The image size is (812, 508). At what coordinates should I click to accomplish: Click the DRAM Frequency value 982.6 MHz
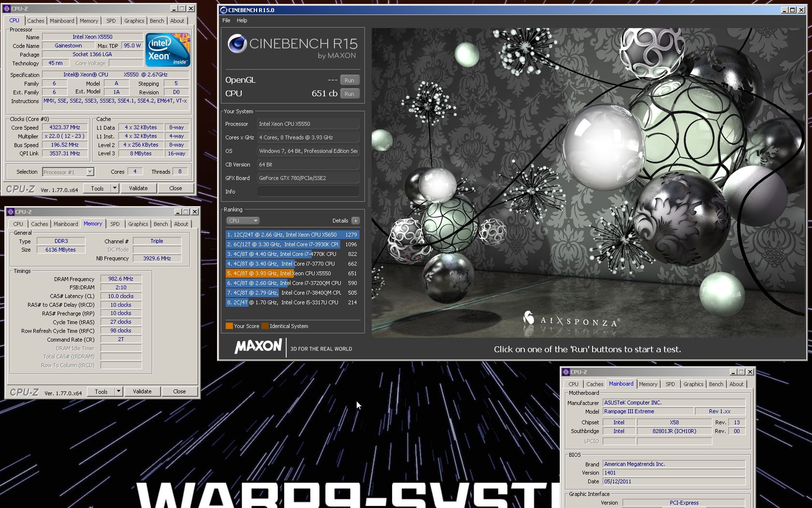121,279
